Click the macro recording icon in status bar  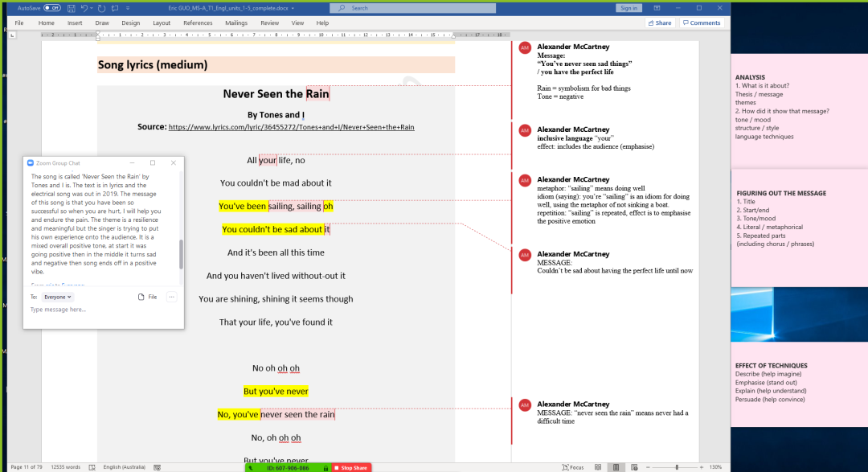point(158,467)
